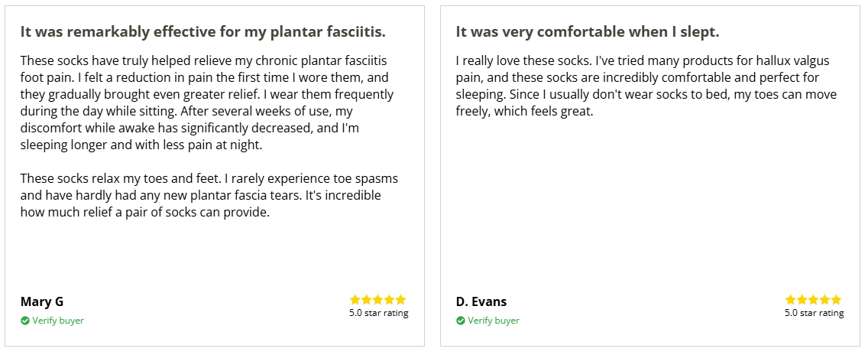
Task: Click the star rating icons on Mary G's review
Action: 378,300
